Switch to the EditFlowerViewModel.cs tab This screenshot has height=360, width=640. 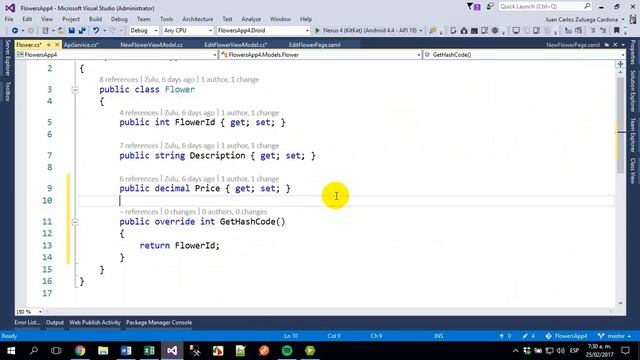[236, 45]
